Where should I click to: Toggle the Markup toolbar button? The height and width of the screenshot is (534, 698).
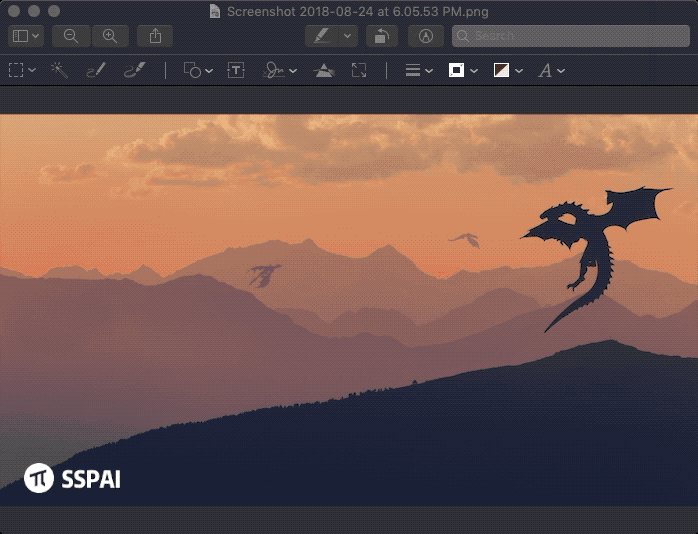coord(426,36)
